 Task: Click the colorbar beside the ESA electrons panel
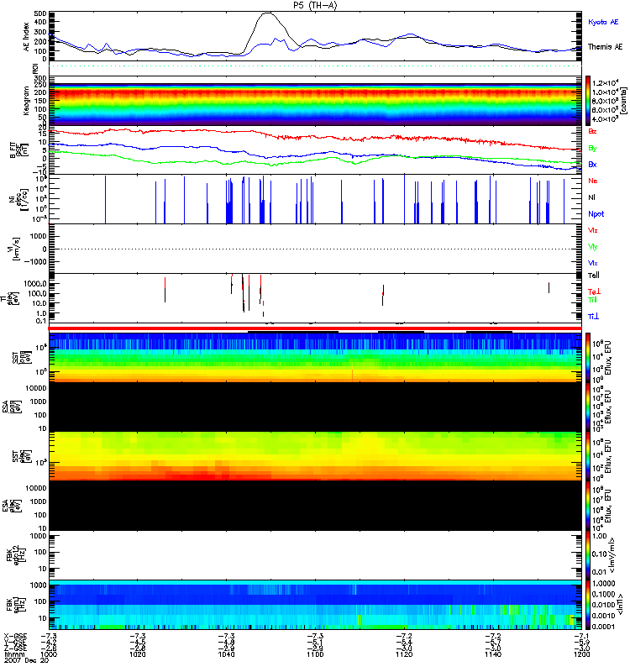click(587, 507)
